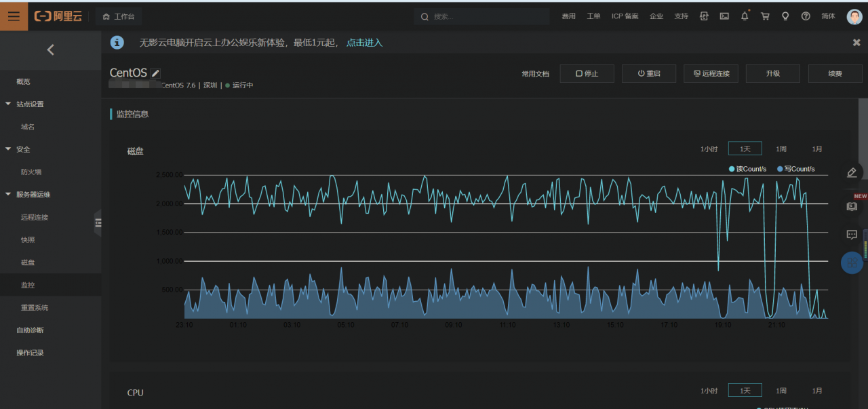This screenshot has height=409, width=868.
Task: Open the 工单 menu
Action: tap(593, 16)
